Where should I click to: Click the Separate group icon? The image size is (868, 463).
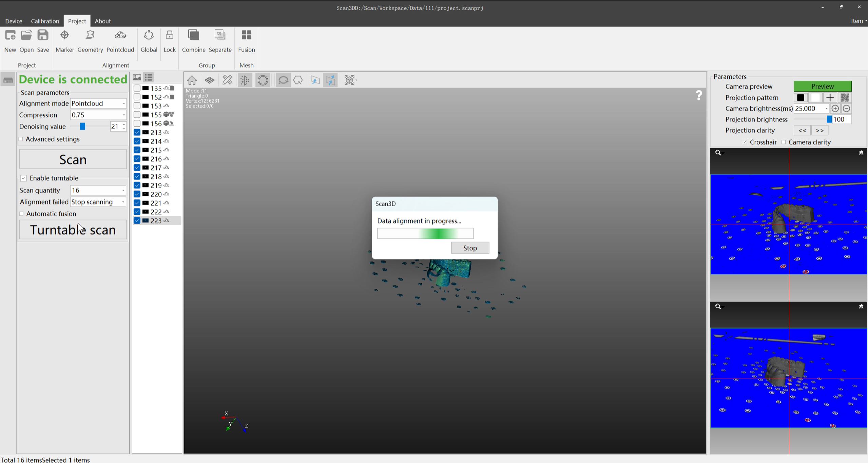pyautogui.click(x=220, y=35)
